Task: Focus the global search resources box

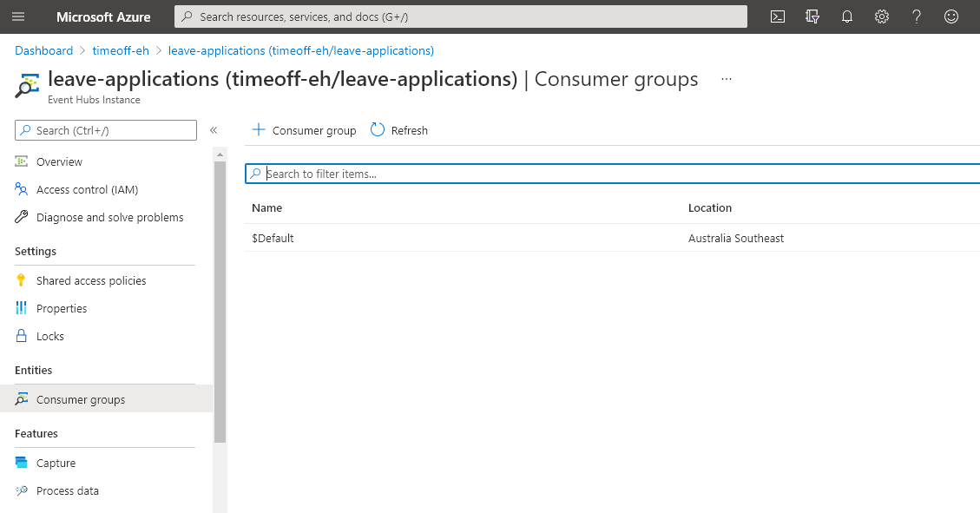Action: tap(461, 16)
